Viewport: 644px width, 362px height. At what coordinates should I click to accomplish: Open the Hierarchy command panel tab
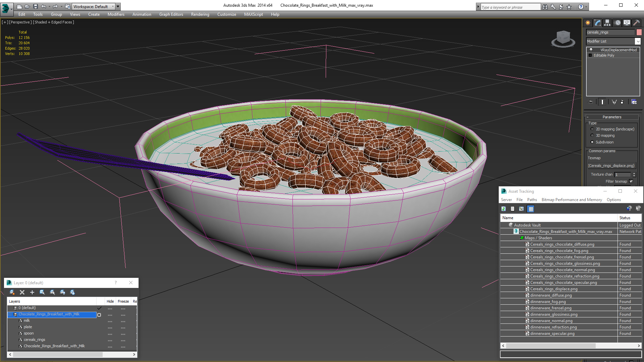[x=607, y=23]
